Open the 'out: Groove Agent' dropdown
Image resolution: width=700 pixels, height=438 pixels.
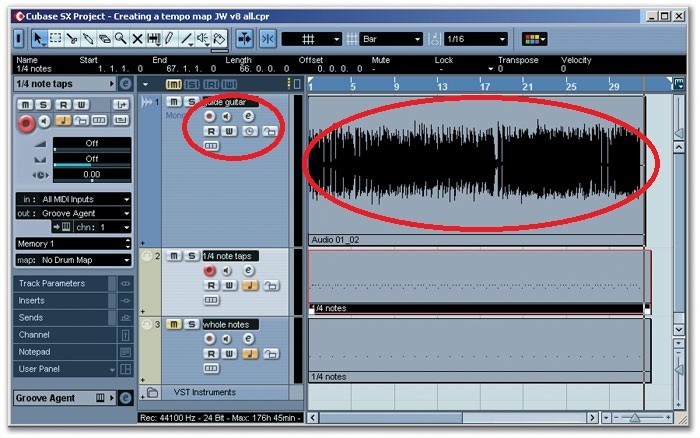(74, 213)
